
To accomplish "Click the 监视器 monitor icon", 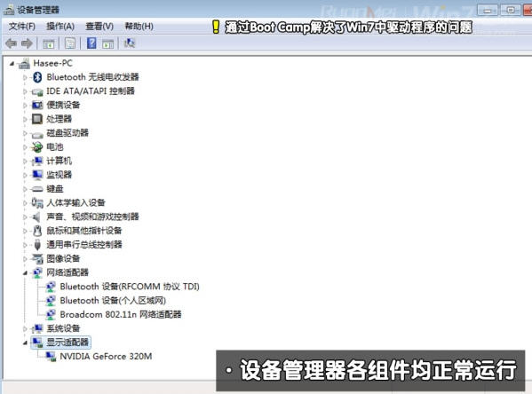I will point(37,175).
